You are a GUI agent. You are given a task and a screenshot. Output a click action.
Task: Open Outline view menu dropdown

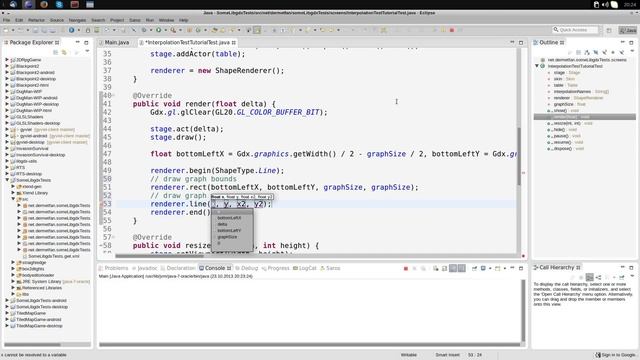632,51
